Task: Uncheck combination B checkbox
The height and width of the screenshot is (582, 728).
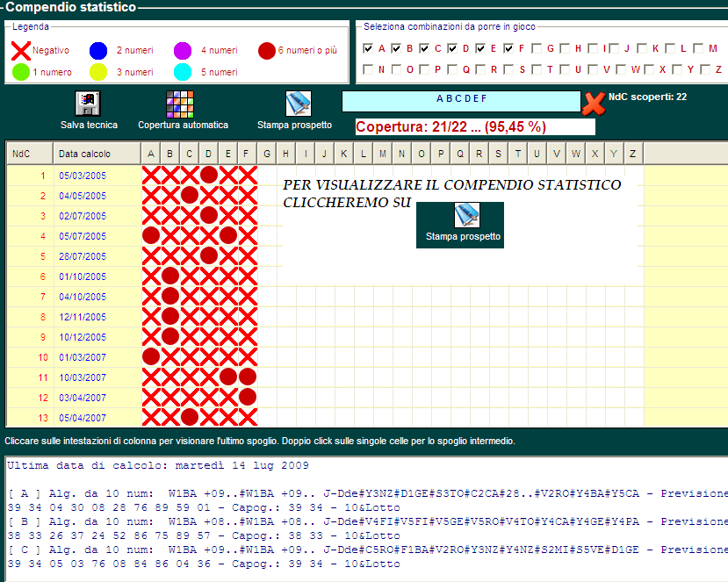Action: coord(396,48)
